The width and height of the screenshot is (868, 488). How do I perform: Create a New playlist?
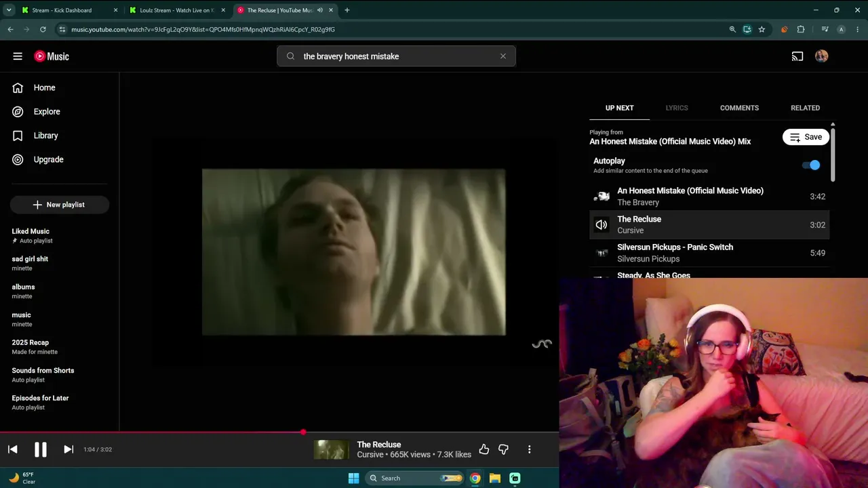pos(60,205)
